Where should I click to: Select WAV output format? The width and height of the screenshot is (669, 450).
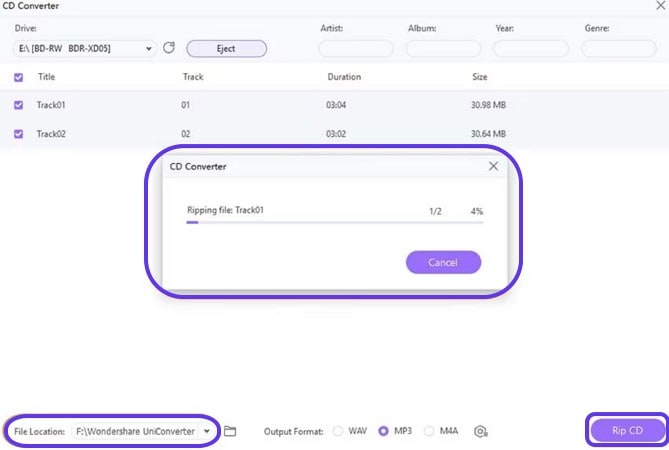tap(338, 431)
